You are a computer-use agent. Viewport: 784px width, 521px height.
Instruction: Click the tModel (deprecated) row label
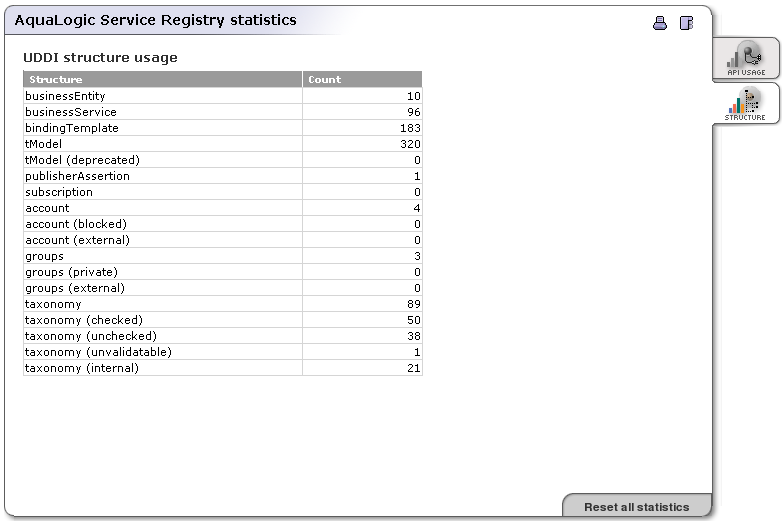(x=82, y=160)
